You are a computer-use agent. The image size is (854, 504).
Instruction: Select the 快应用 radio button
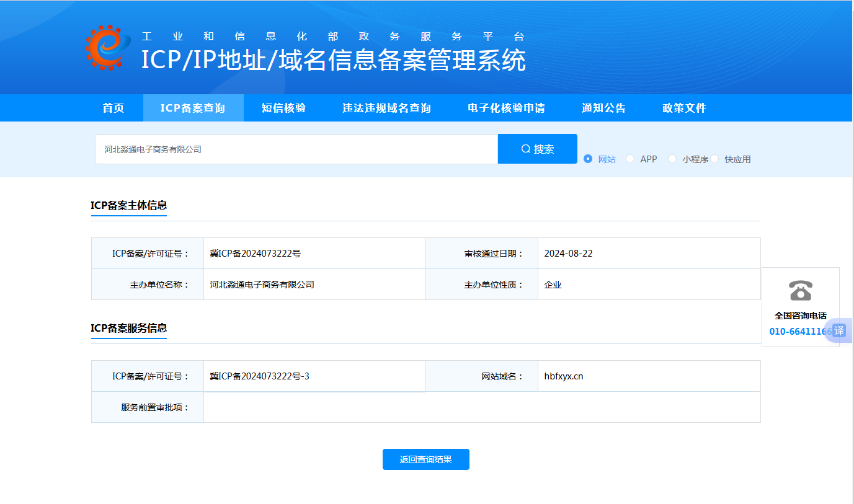coord(714,159)
